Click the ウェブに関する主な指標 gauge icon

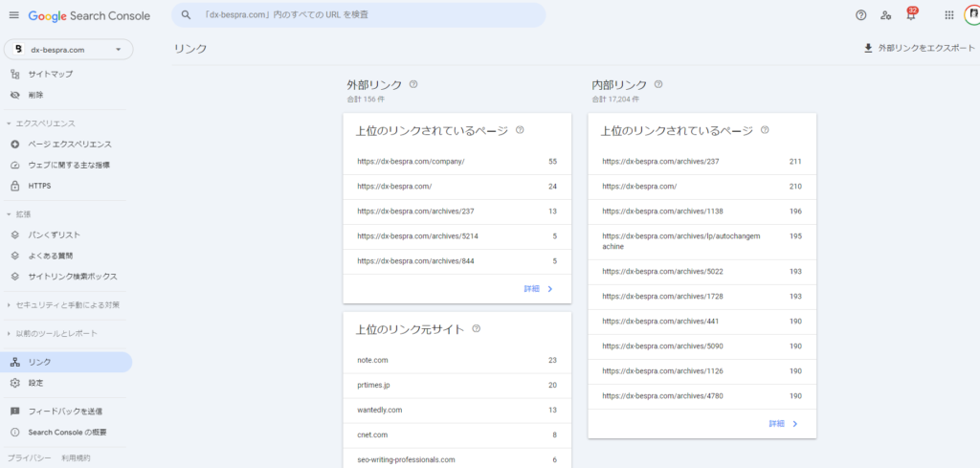[x=15, y=165]
